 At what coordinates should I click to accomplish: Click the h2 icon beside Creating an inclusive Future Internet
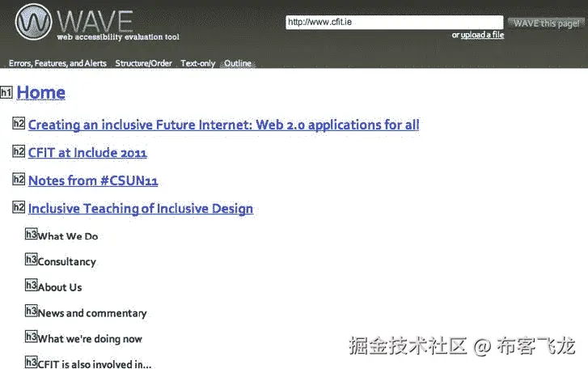(19, 123)
